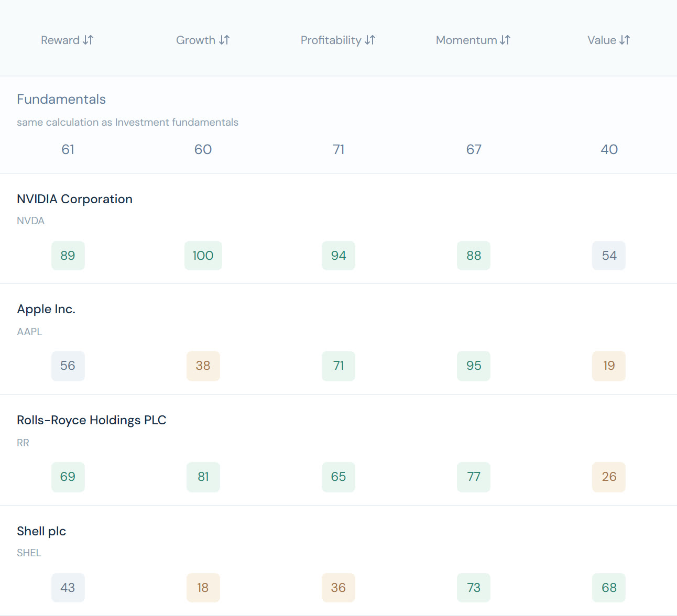Click NVIDIA Value score badge 54

[609, 256]
